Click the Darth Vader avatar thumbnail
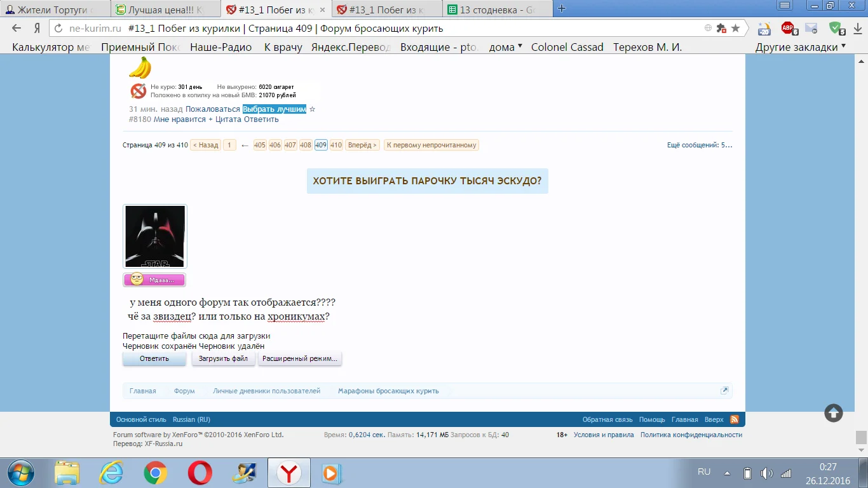The height and width of the screenshot is (488, 868). pyautogui.click(x=155, y=236)
